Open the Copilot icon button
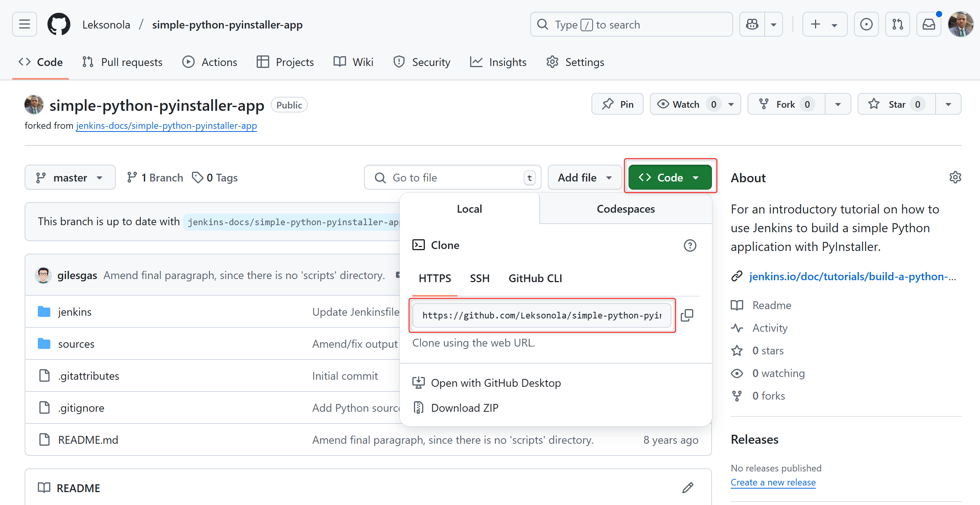Screen dimensions: 980x505 (752, 25)
